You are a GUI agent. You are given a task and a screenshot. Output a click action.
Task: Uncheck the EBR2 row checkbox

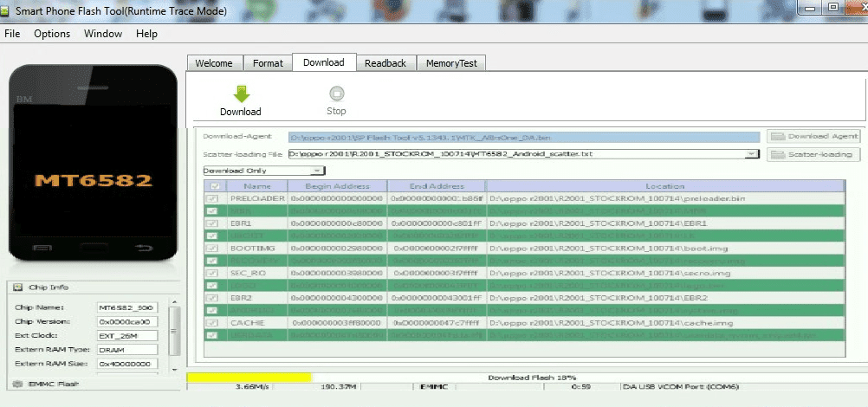(212, 298)
